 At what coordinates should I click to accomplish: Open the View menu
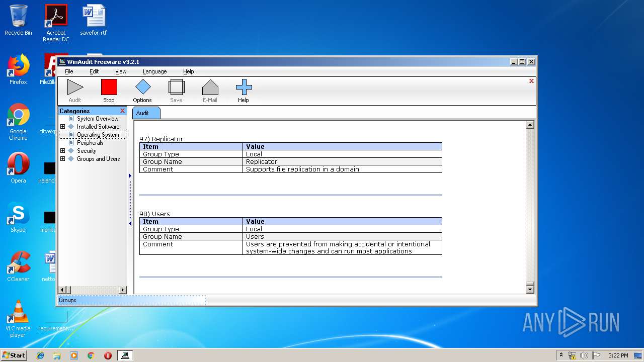point(121,71)
